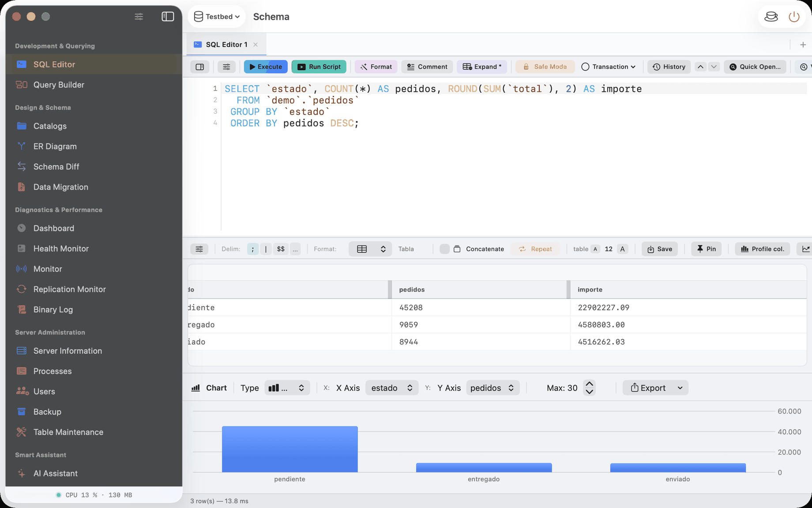
Task: Adjust the Max 30 stepper
Action: (589, 388)
